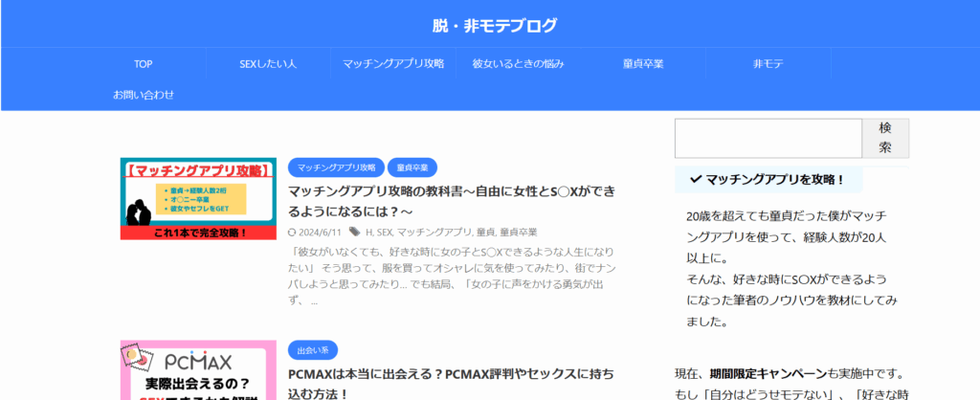Open マッチングアプリ攻略 navigation menu item

pyautogui.click(x=393, y=64)
